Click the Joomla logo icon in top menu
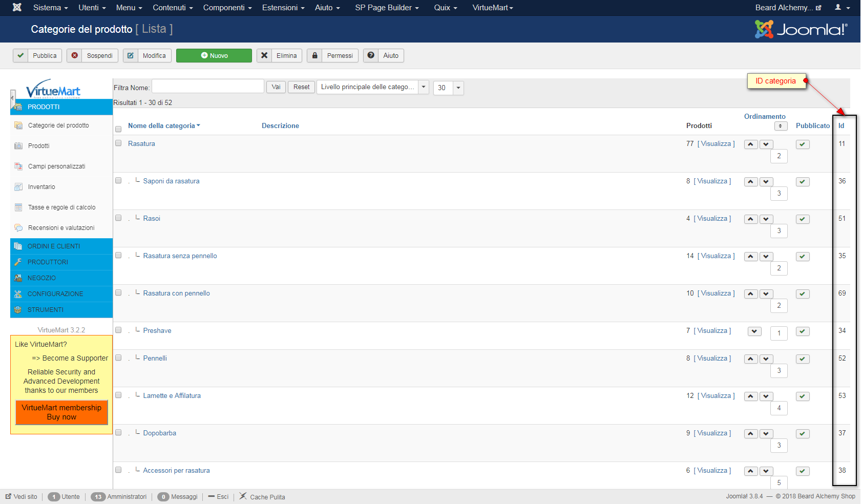The image size is (862, 504). (17, 7)
